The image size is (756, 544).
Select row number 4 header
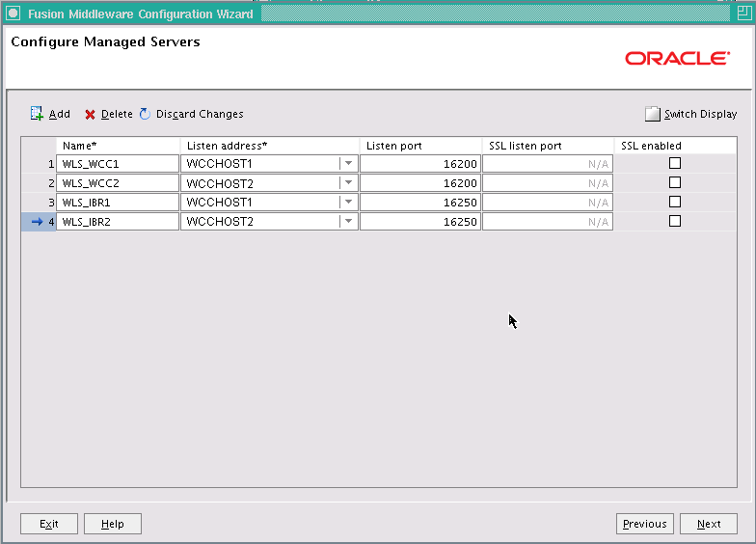(39, 222)
